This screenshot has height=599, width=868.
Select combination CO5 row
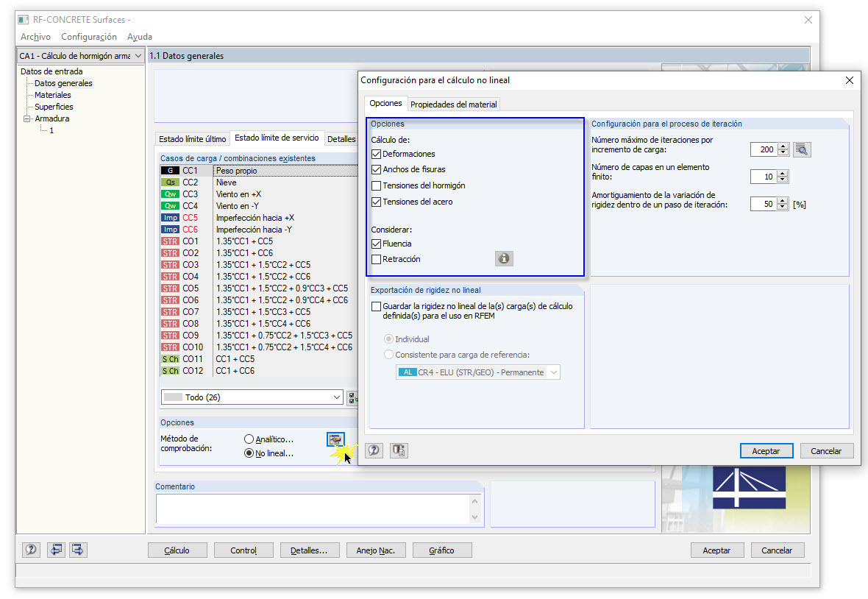click(259, 288)
